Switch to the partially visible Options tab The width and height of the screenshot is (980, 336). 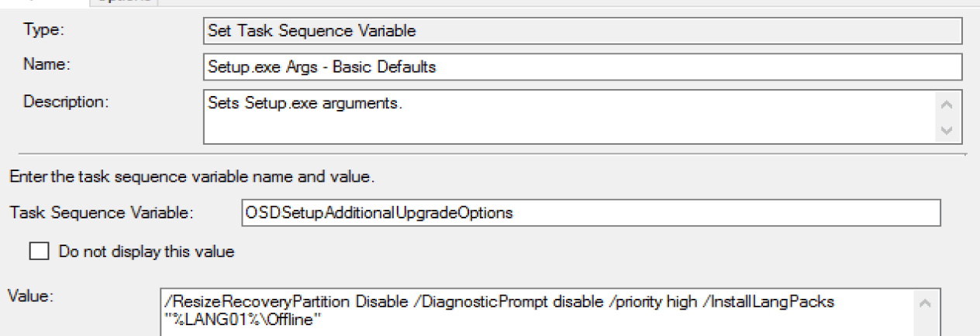tap(124, 2)
